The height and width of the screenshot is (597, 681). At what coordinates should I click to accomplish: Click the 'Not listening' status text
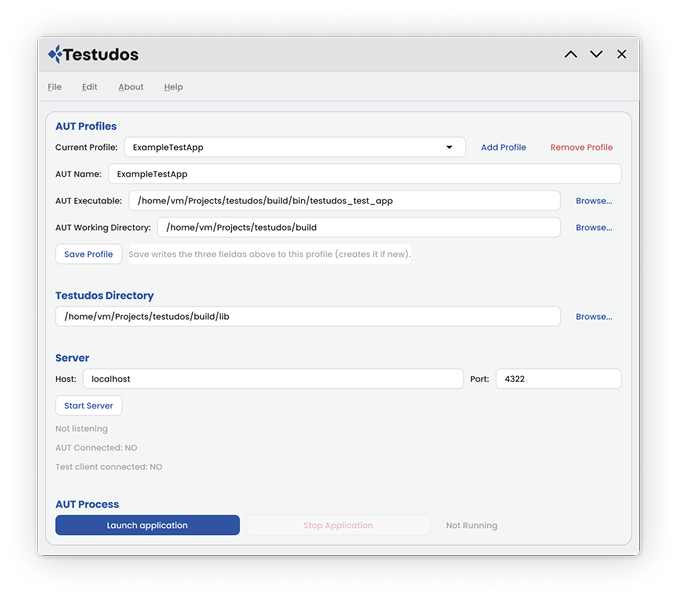coord(81,429)
